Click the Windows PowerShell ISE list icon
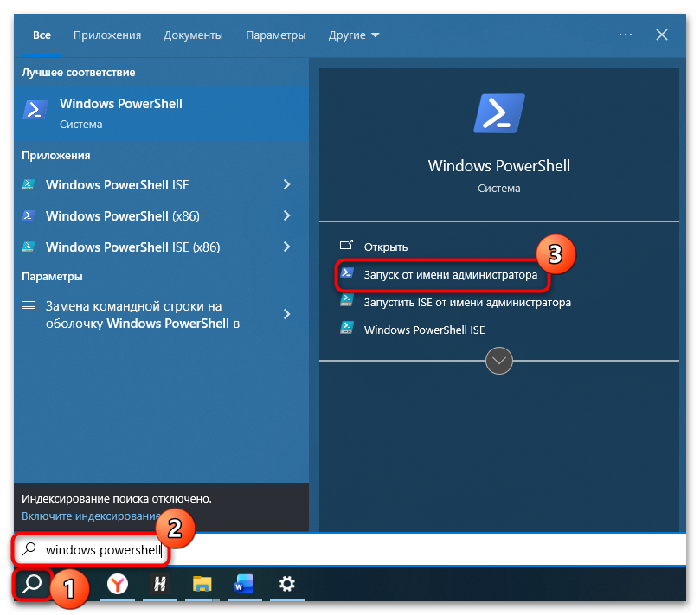 point(29,184)
